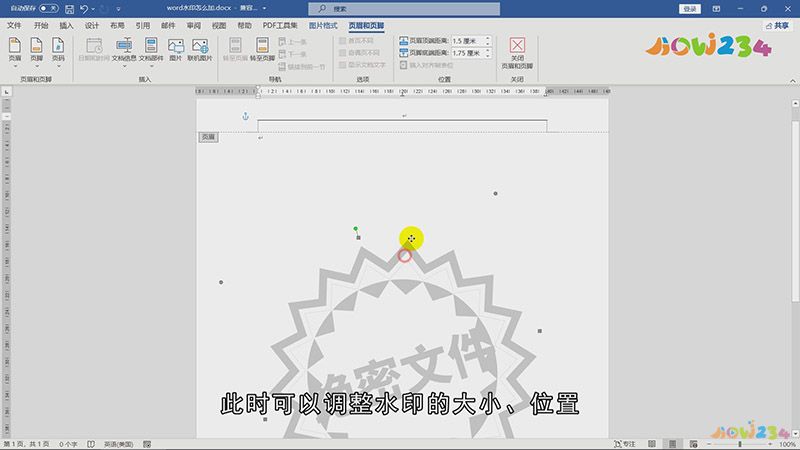Click the proofing book icon in status bar
Screen dimensions: 800x450
[91, 444]
